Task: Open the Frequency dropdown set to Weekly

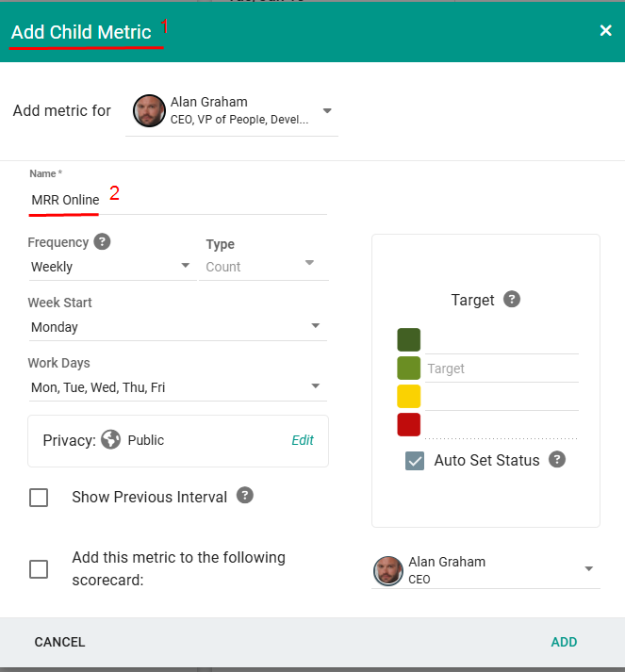Action: pyautogui.click(x=111, y=267)
